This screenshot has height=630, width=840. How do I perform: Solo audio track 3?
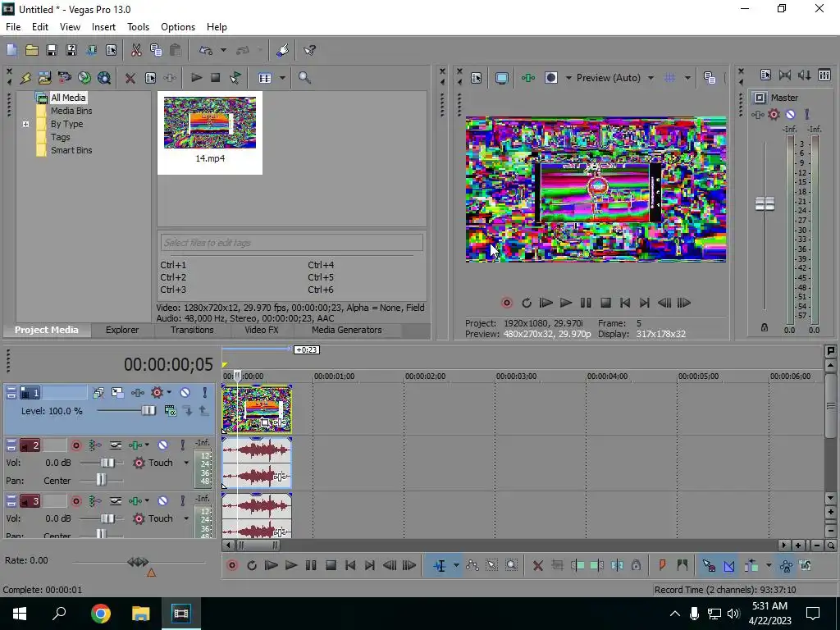pyautogui.click(x=183, y=501)
